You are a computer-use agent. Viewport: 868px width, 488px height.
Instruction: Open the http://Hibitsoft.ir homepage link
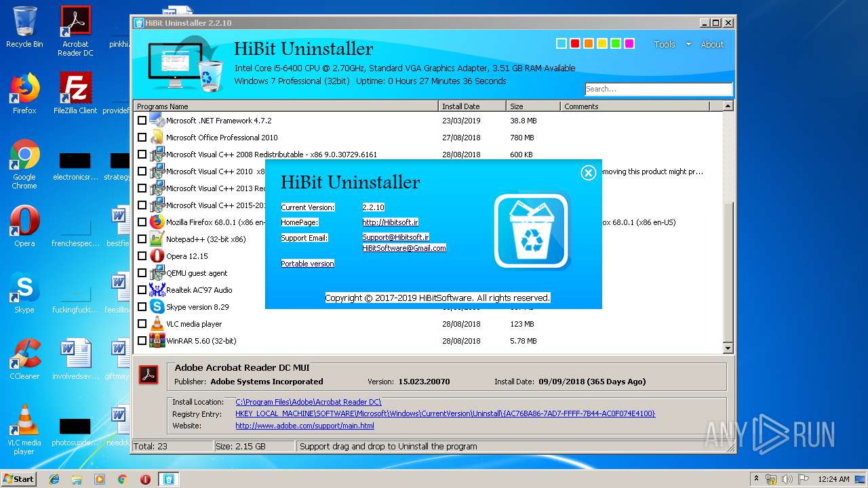[x=390, y=222]
